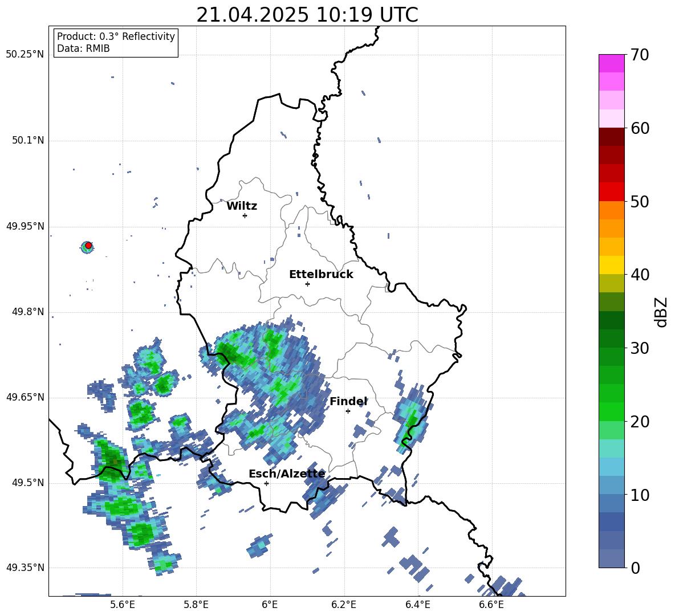Click the colorbar tick label 10
The width and height of the screenshot is (675, 616).
click(x=640, y=495)
